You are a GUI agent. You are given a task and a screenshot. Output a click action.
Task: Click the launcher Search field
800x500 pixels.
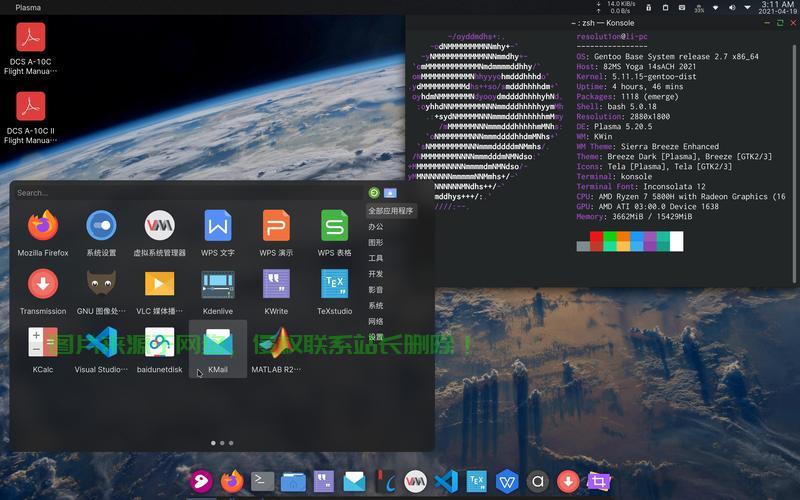click(180, 192)
